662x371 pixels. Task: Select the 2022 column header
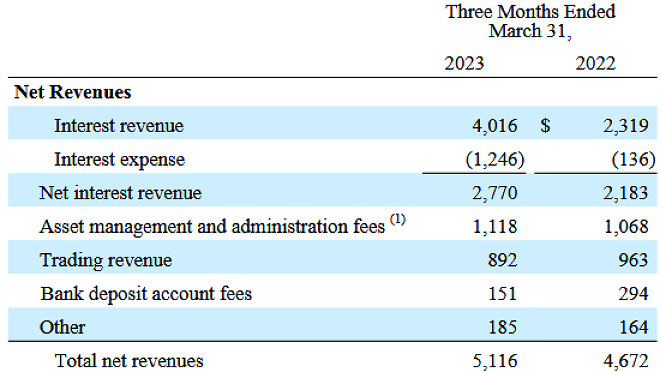[596, 63]
